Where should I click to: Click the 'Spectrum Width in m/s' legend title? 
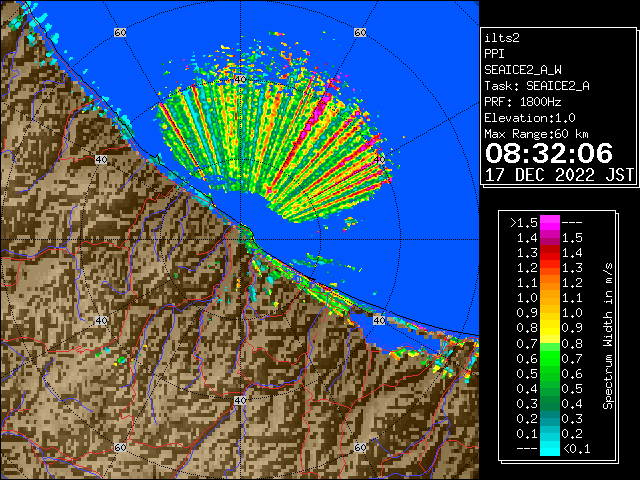click(x=608, y=336)
